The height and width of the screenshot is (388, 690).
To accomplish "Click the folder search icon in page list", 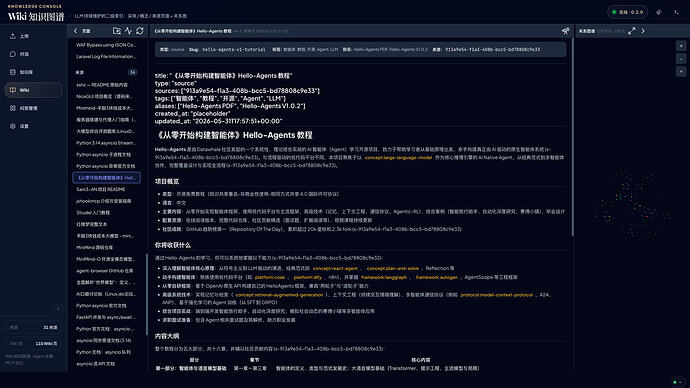I will (x=117, y=31).
